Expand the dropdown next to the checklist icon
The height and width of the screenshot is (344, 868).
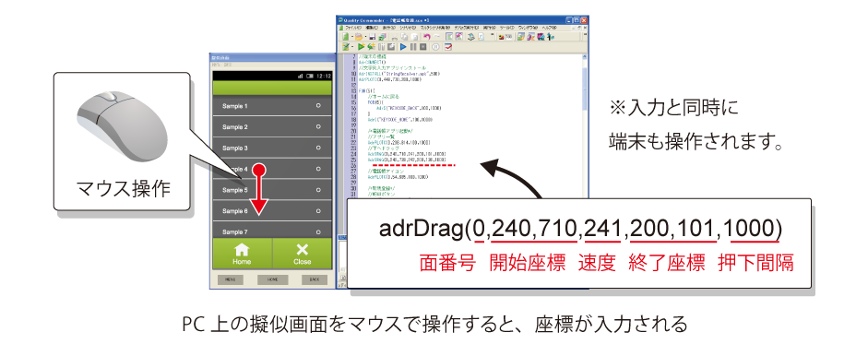(352, 47)
